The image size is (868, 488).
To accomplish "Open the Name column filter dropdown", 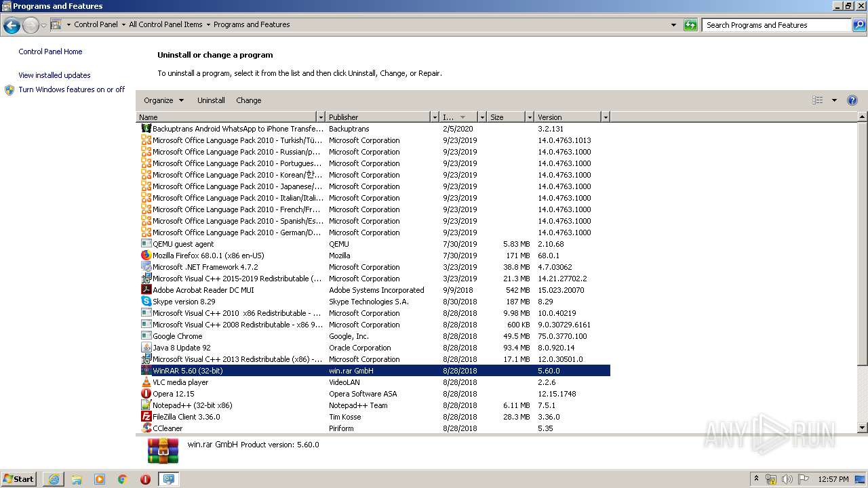I will pyautogui.click(x=321, y=117).
